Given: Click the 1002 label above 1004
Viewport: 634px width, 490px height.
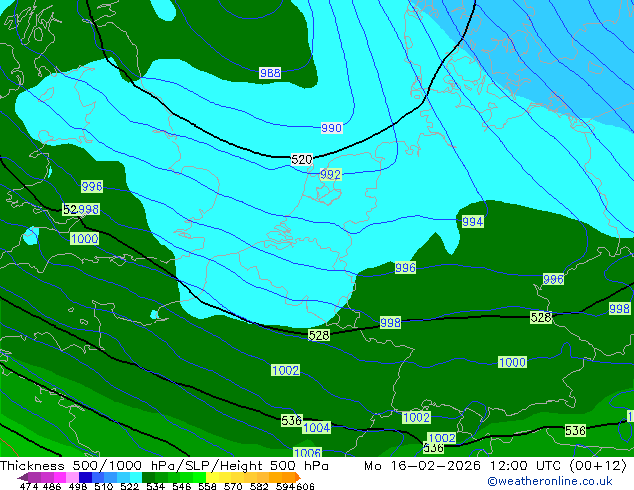Looking at the screenshot, I should coord(285,370).
